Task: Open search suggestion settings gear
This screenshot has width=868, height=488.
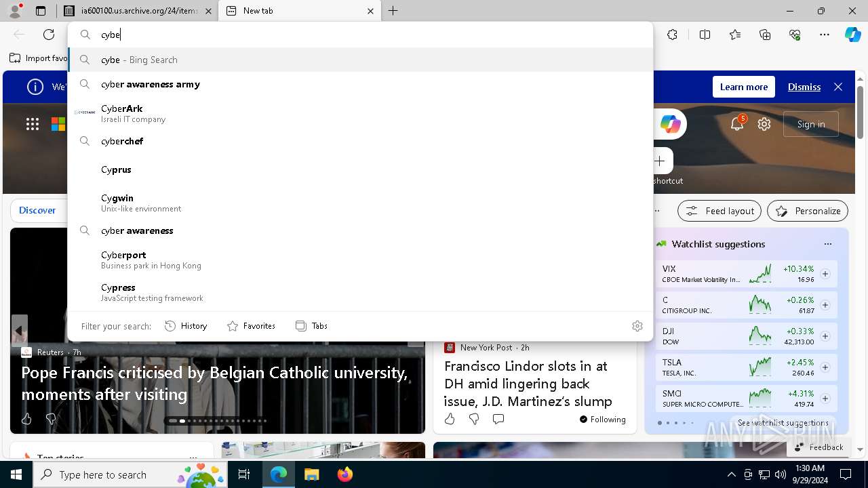Action: pos(637,326)
